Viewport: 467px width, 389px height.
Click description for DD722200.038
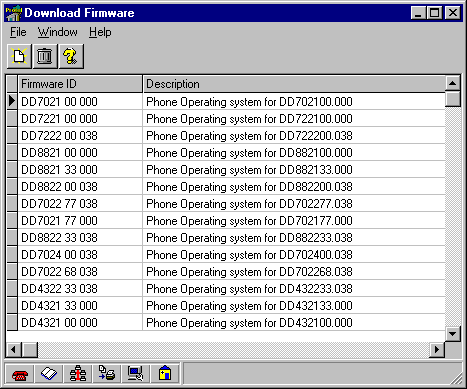[294, 135]
